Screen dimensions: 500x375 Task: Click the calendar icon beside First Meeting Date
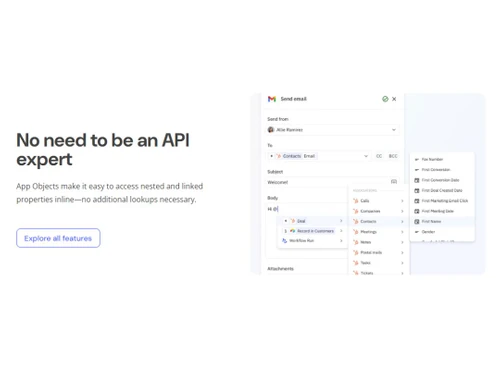417,211
